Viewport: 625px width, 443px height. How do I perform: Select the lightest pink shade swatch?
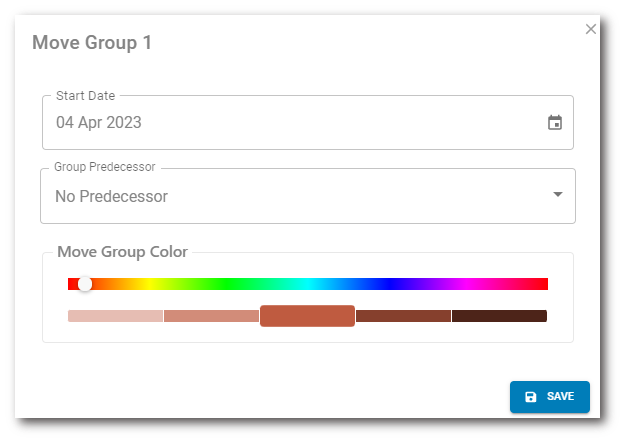[115, 316]
